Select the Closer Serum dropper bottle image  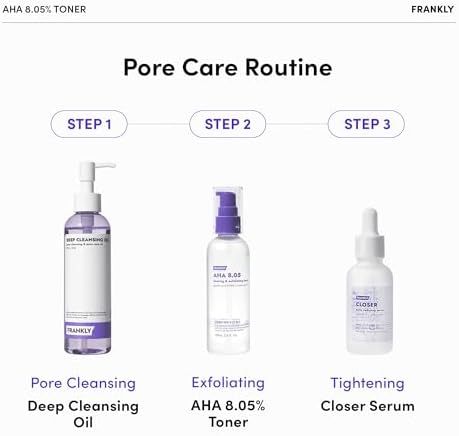369,281
